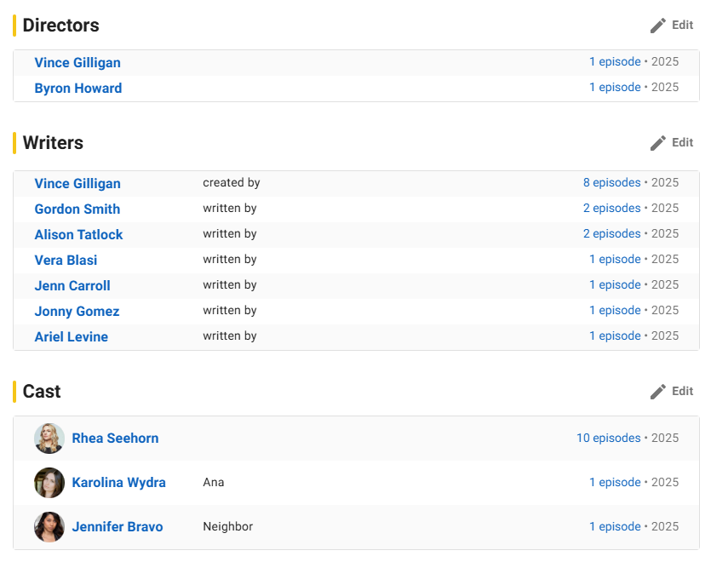Click the Edit label next to Directors
728x562 pixels.
[x=683, y=25]
